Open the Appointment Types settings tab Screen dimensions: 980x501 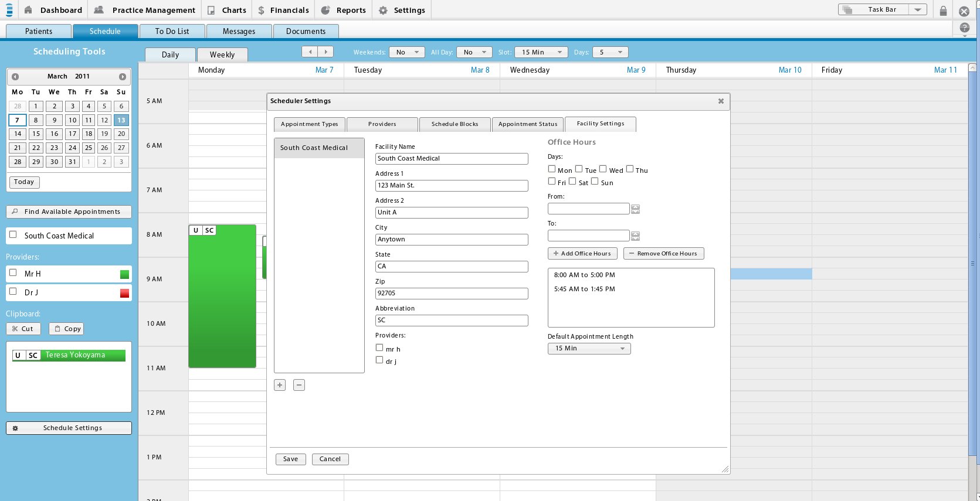click(310, 124)
